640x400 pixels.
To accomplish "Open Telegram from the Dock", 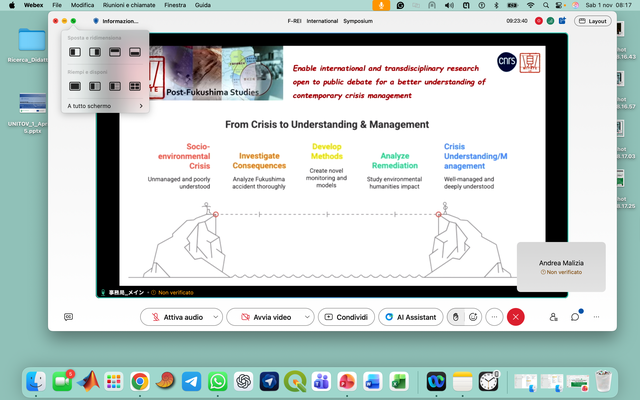I will coord(191,382).
